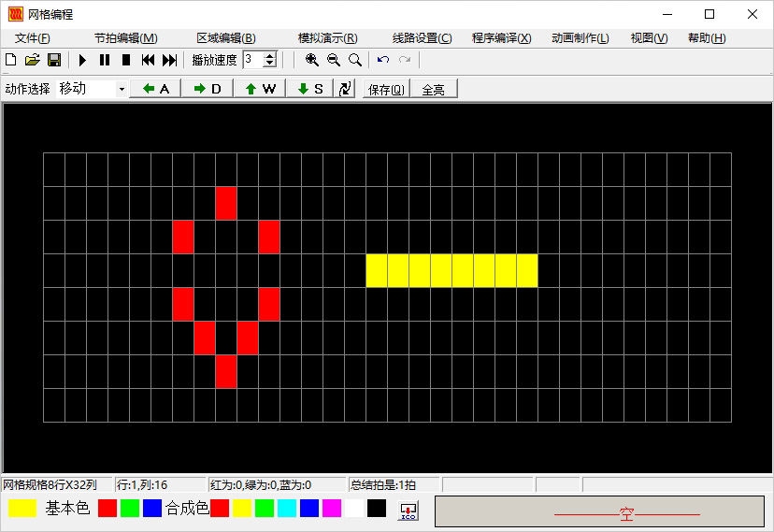Open the 文件(F) menu
The image size is (774, 532).
point(33,38)
